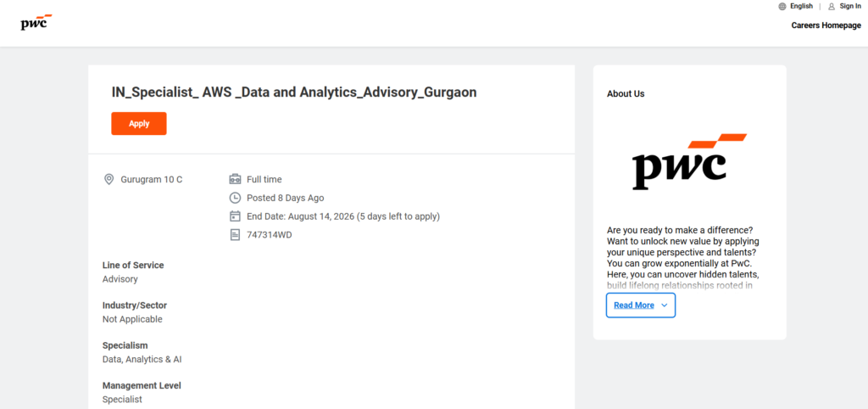868x409 pixels.
Task: Open the Sign In link
Action: [850, 6]
